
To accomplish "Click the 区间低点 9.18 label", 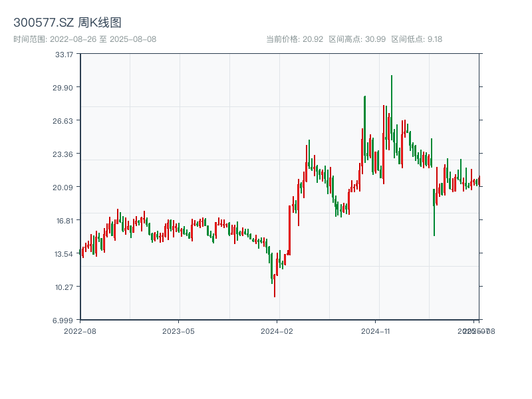I will click(417, 39).
